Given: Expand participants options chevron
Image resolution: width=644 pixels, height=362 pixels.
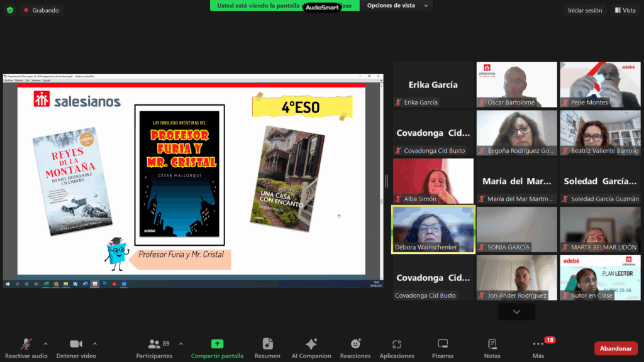Looking at the screenshot, I should pyautogui.click(x=181, y=344).
